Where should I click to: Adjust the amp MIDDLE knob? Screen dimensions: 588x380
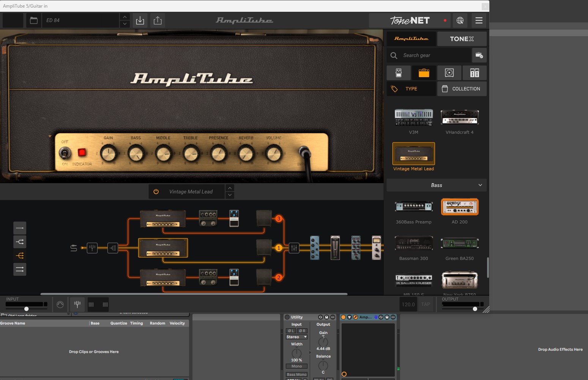163,154
